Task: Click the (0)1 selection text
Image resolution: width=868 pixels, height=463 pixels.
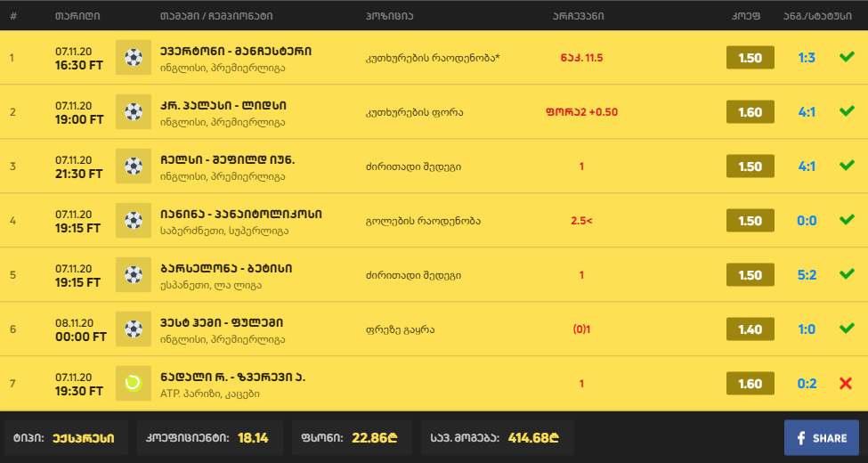Action: coord(581,329)
